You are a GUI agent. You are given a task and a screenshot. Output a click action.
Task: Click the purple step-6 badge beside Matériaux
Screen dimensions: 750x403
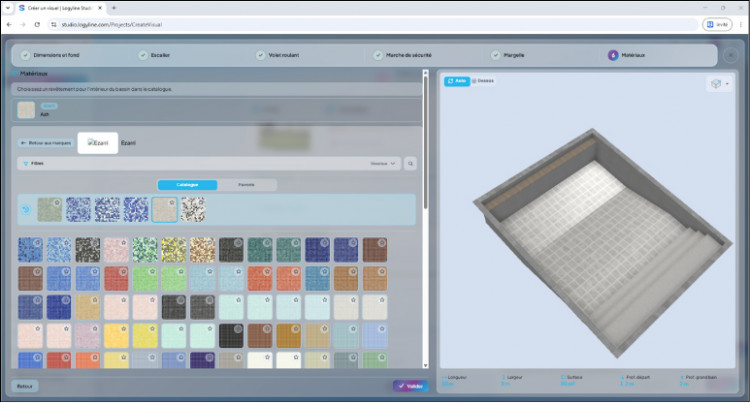pos(613,55)
